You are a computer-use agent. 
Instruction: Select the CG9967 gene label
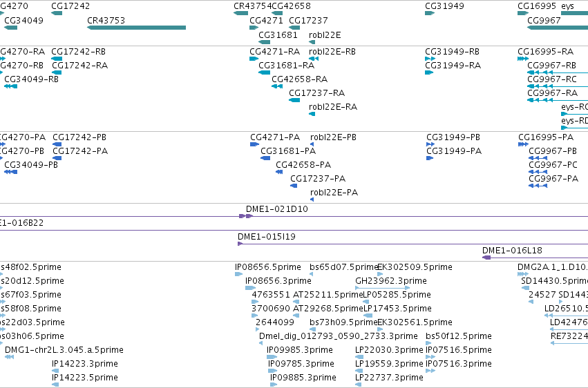(x=544, y=20)
